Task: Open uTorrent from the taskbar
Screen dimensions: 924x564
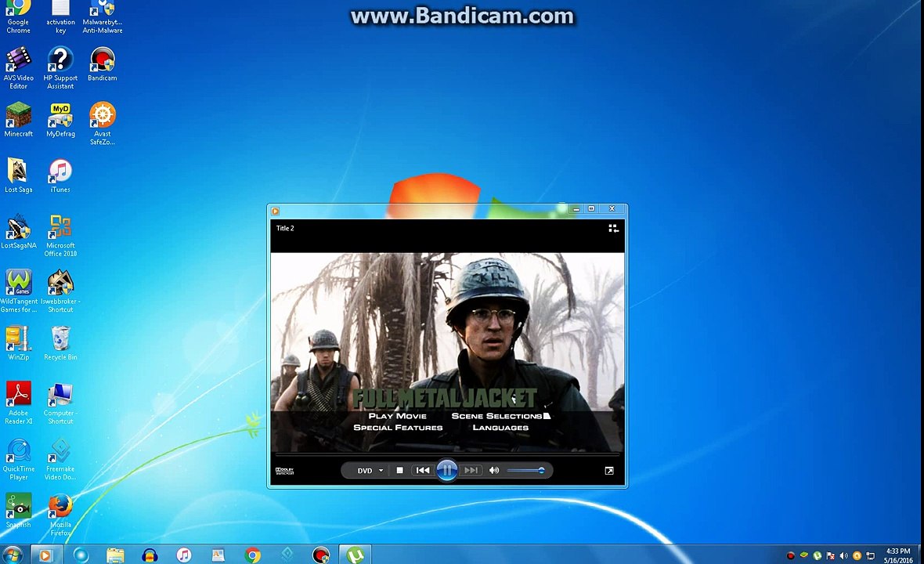Action: pos(356,555)
